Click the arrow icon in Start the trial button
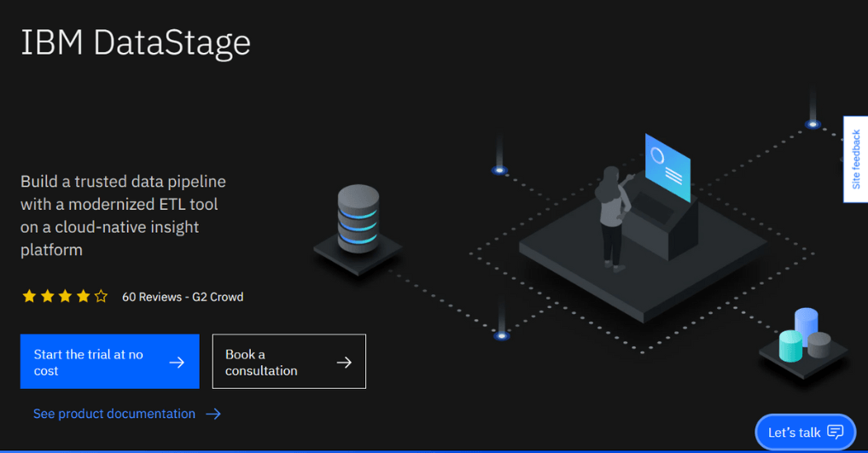 click(177, 363)
